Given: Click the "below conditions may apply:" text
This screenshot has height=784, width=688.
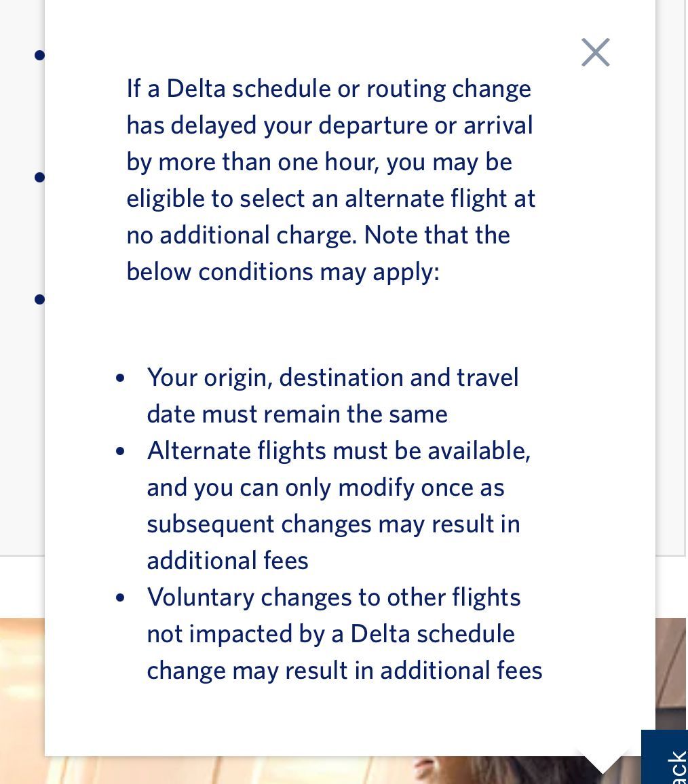Looking at the screenshot, I should click(x=283, y=272).
